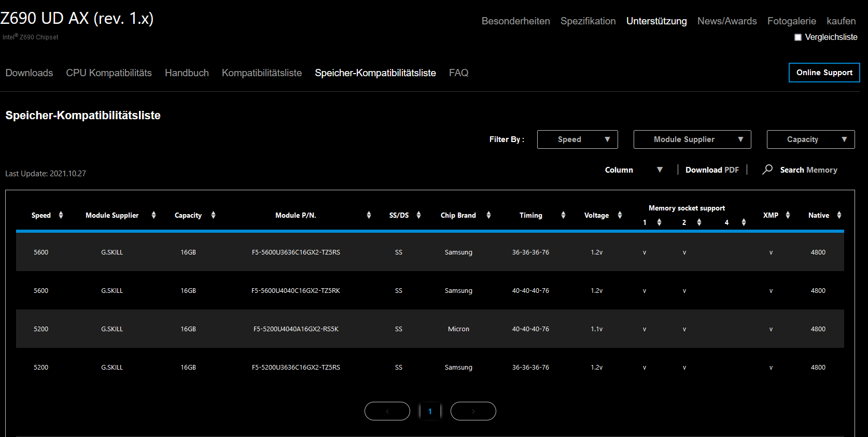Screen dimensions: 868x437
Task: Click the SS/DS column sort arrows
Action: tap(418, 215)
